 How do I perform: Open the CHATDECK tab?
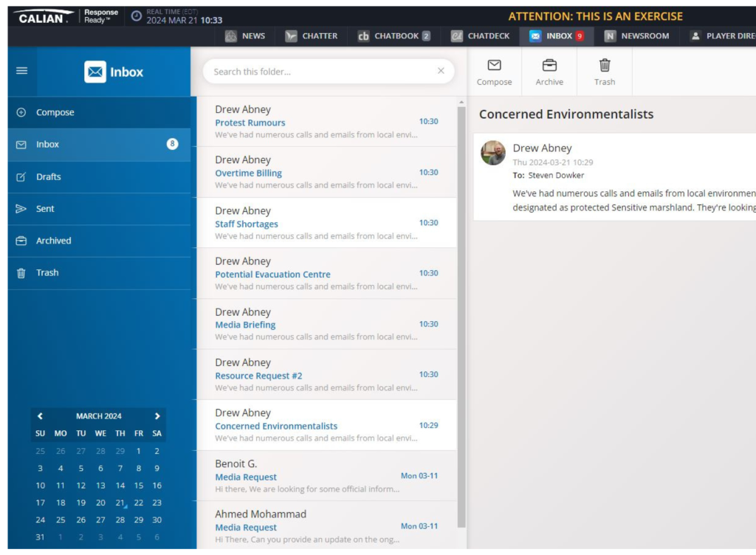tap(481, 35)
